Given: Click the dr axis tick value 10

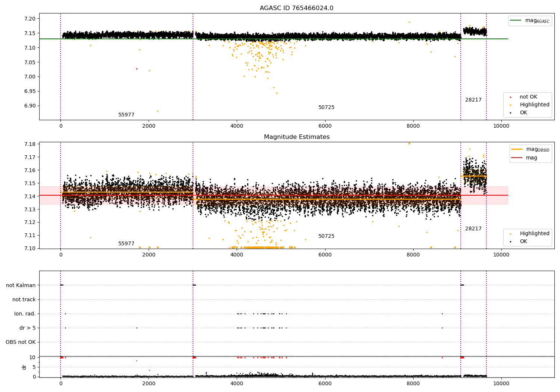Looking at the screenshot, I should (x=33, y=357).
